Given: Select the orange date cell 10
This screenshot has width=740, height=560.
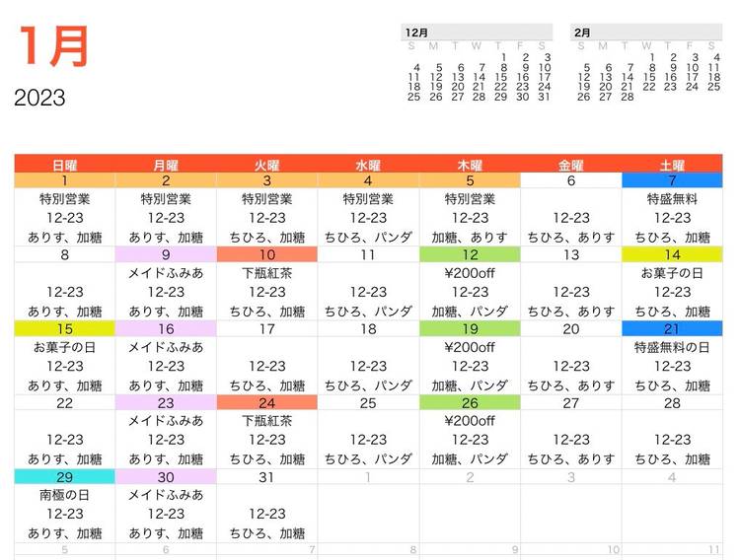Looking at the screenshot, I should click(266, 254).
